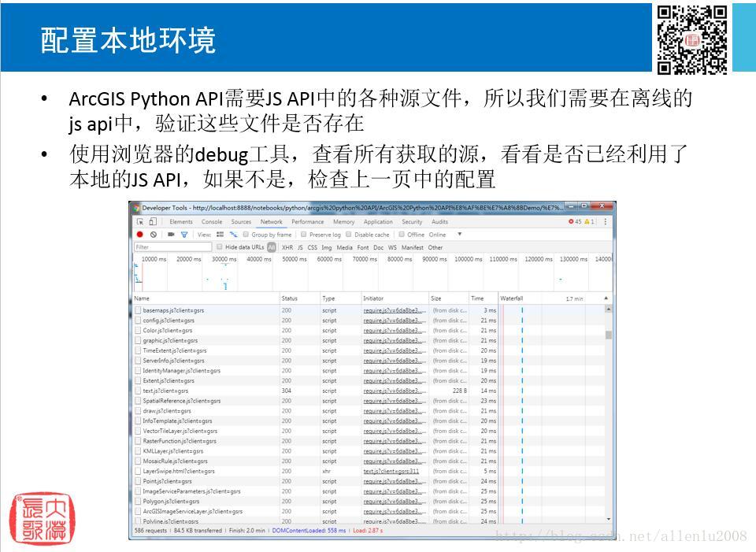
Task: Click the scrollbar up arrow in request list
Action: (609, 309)
